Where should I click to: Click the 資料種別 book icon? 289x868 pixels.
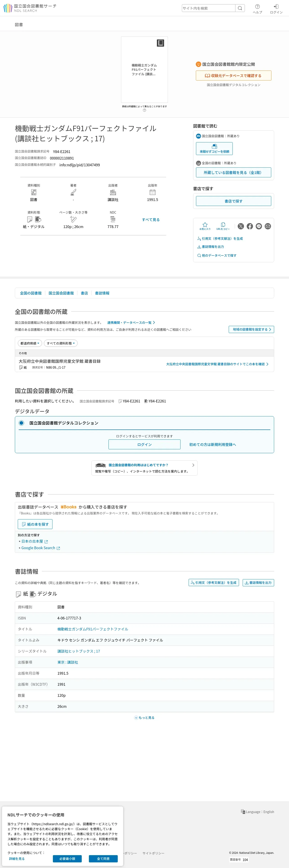pyautogui.click(x=34, y=192)
